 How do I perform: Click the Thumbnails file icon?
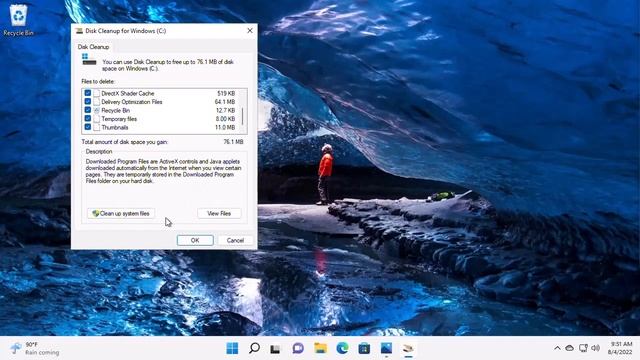pos(97,127)
